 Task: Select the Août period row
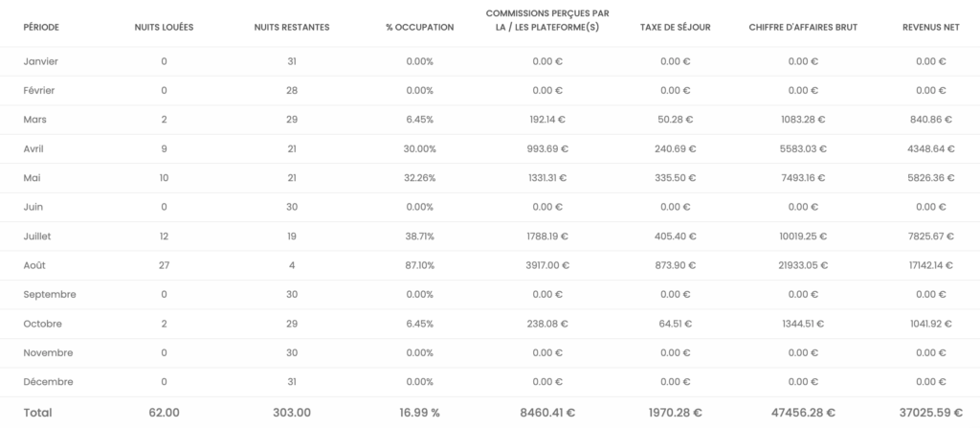point(35,265)
